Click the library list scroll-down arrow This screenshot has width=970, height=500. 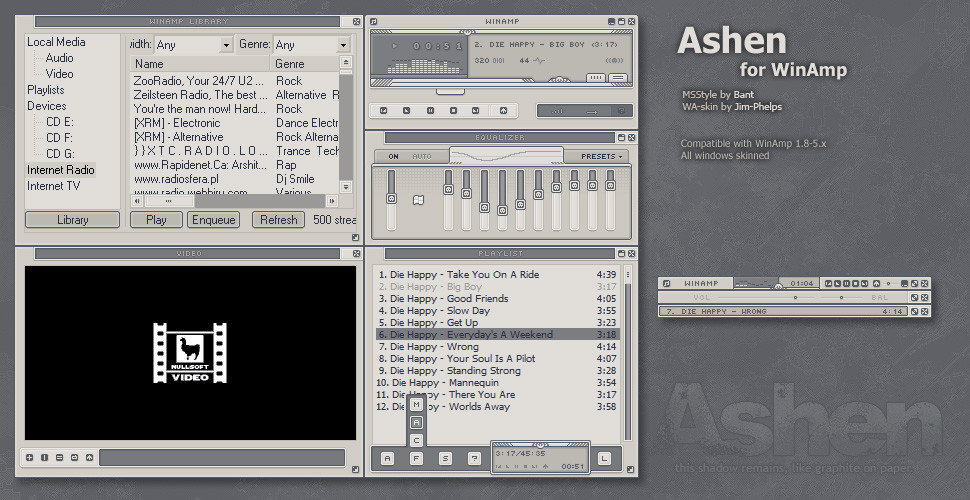pyautogui.click(x=346, y=187)
